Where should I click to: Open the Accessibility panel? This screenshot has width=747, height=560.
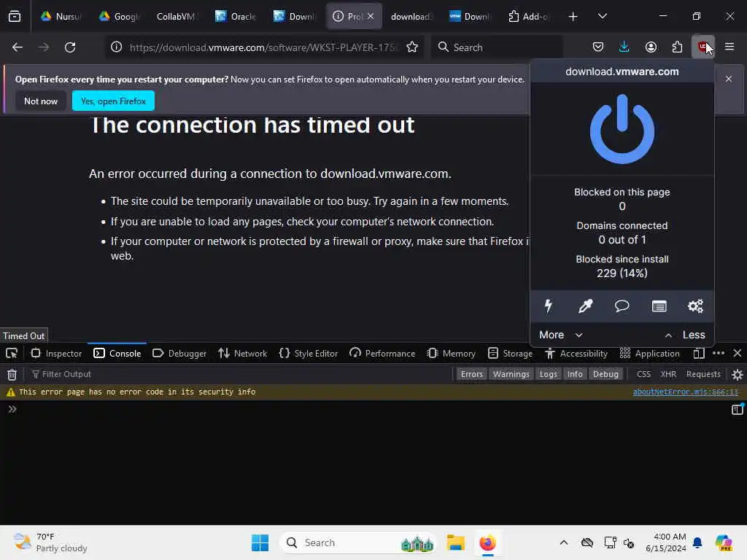(x=576, y=354)
